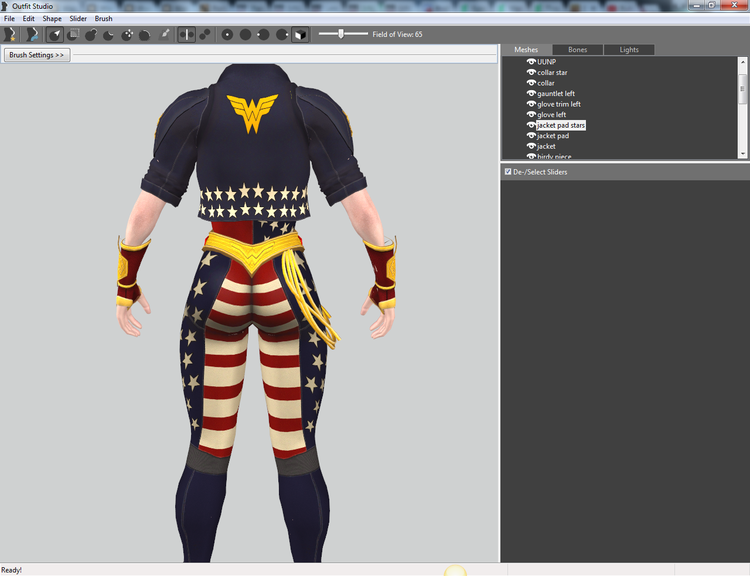This screenshot has width=750, height=576.
Task: Switch to right side view
Action: click(282, 34)
